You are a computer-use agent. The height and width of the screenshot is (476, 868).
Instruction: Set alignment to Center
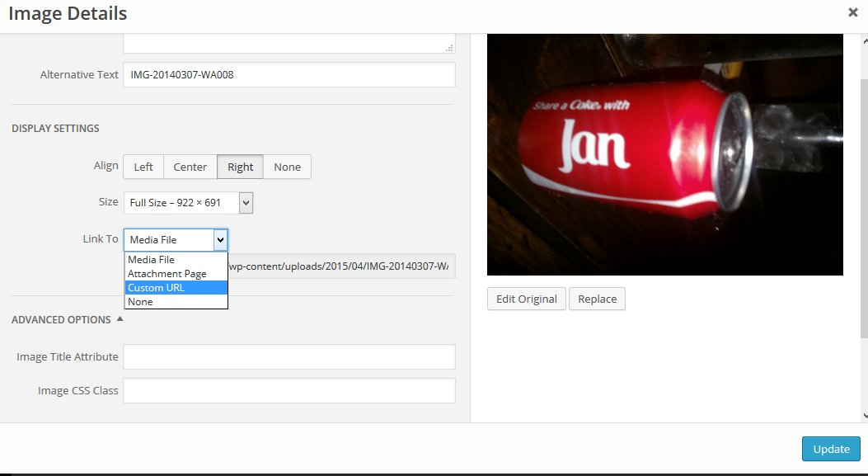[x=190, y=167]
